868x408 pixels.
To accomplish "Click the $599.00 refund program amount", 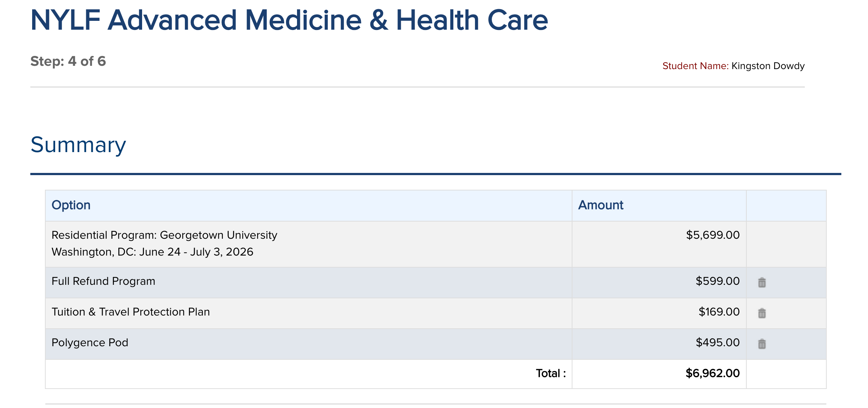I will click(717, 281).
